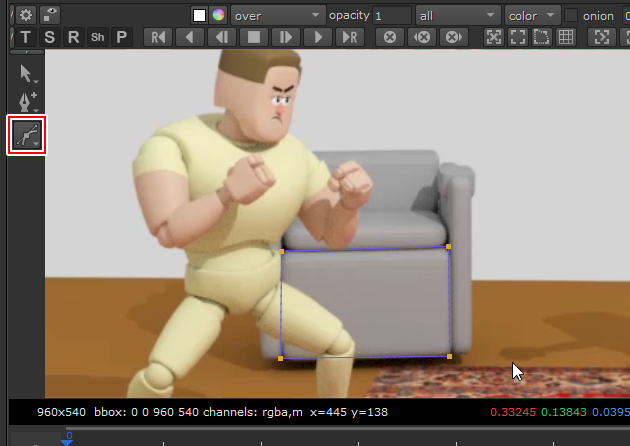Toggle the onion skin checkbox
The width and height of the screenshot is (630, 446).
571,16
